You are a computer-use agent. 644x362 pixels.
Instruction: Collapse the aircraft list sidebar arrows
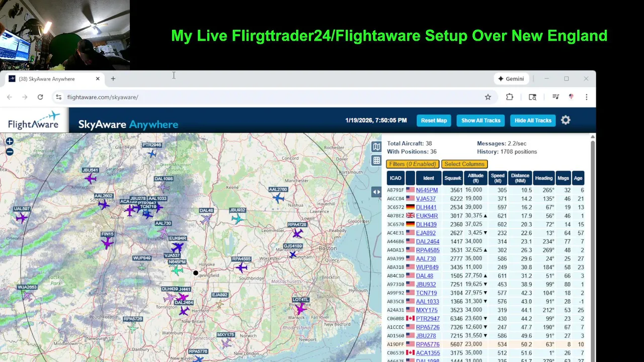pos(376,192)
